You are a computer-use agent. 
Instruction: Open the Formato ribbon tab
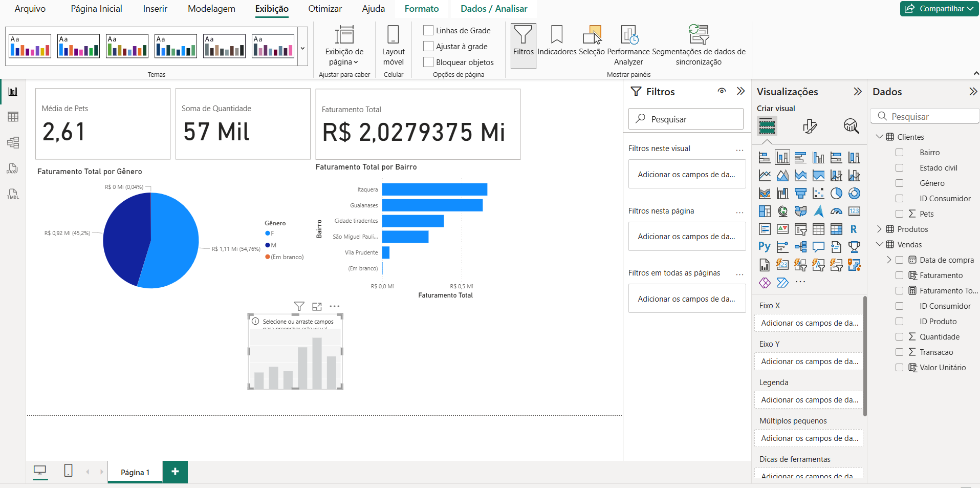tap(422, 9)
